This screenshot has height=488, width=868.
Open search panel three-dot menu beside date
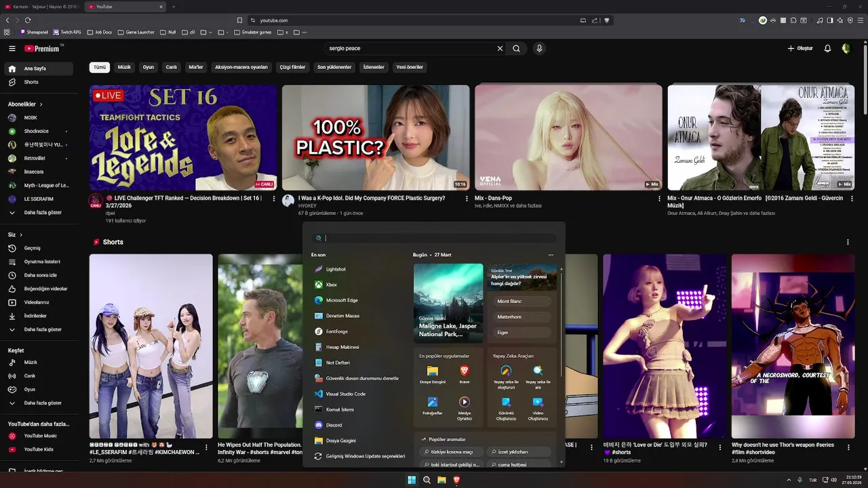point(551,255)
